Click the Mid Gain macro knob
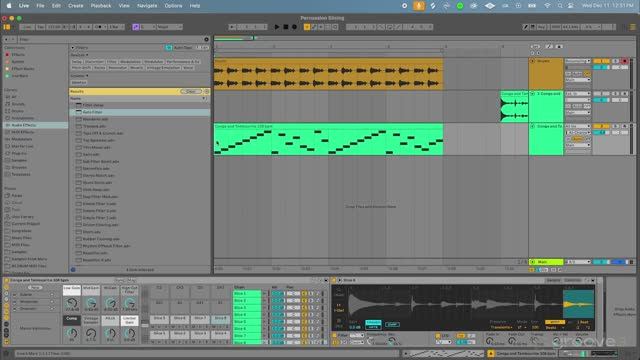 (x=91, y=303)
